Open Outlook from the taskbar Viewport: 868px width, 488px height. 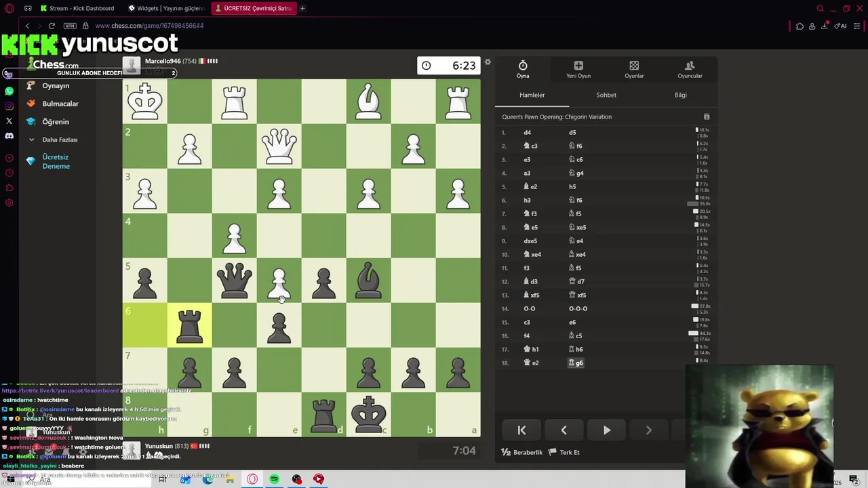pos(185,479)
